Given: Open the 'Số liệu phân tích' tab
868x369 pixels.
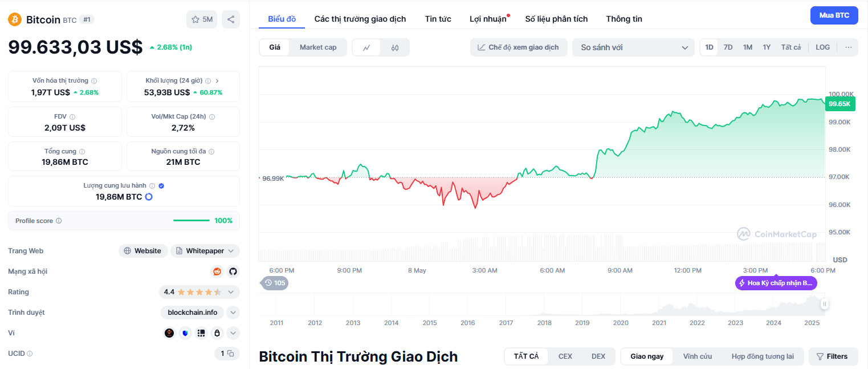Looking at the screenshot, I should click(x=556, y=18).
